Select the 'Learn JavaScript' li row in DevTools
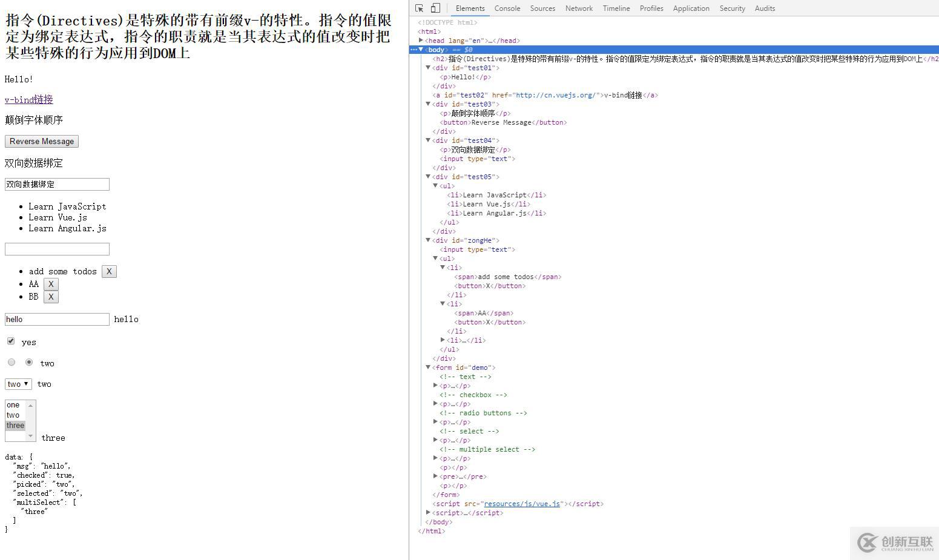 pos(674,195)
